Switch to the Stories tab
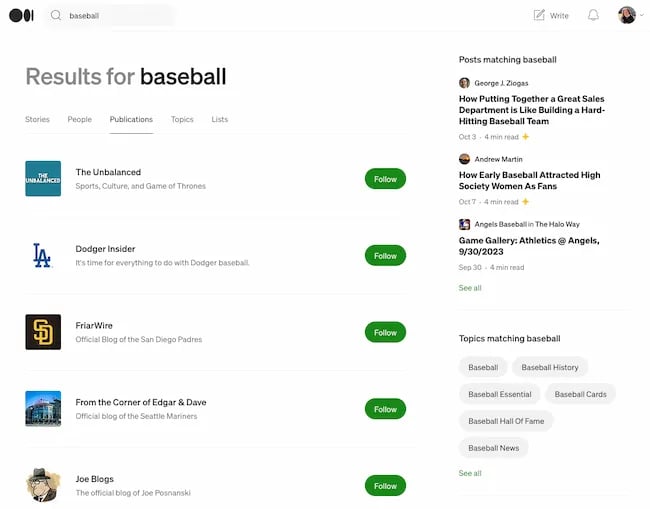 coord(37,119)
